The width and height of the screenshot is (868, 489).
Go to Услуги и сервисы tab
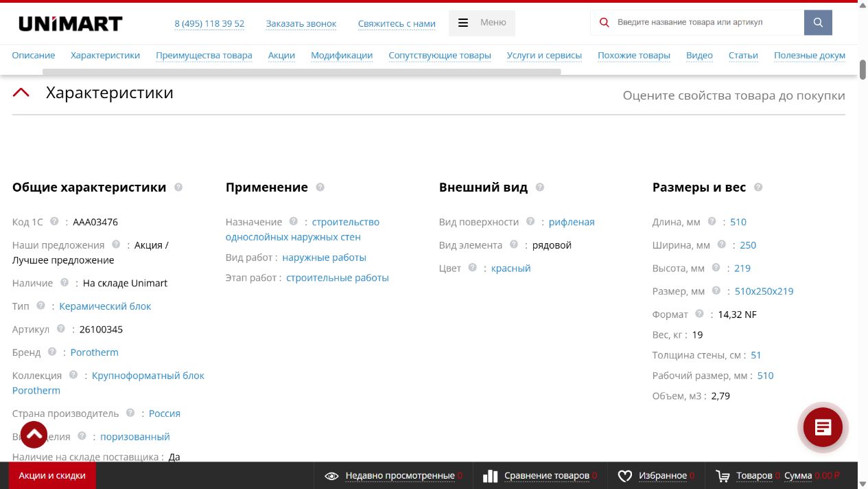point(544,55)
